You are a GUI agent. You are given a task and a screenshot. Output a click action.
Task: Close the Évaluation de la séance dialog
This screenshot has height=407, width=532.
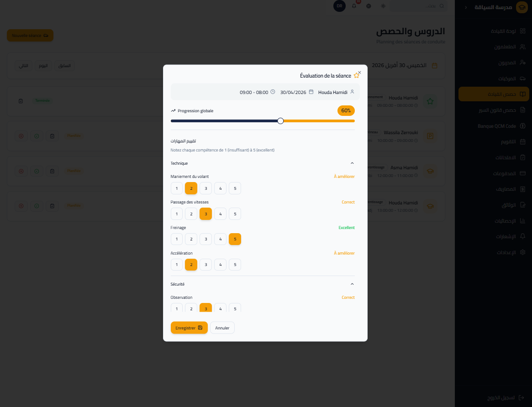pyautogui.click(x=360, y=73)
